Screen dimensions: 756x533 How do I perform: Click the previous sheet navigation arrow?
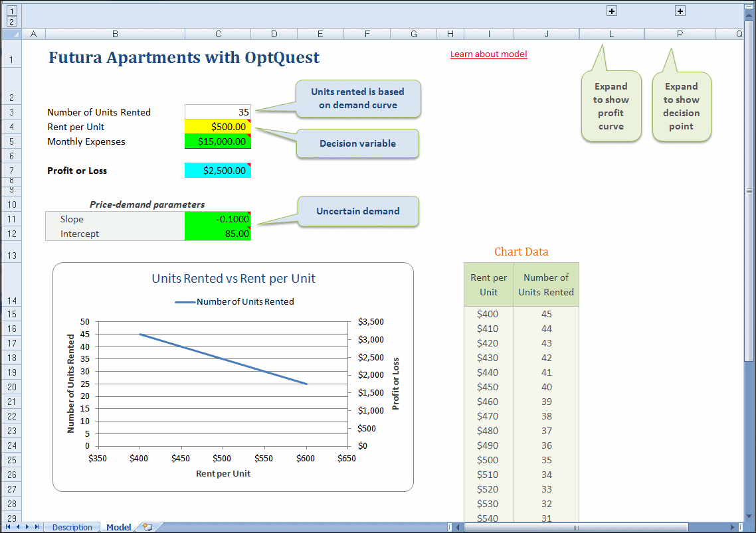[18, 527]
